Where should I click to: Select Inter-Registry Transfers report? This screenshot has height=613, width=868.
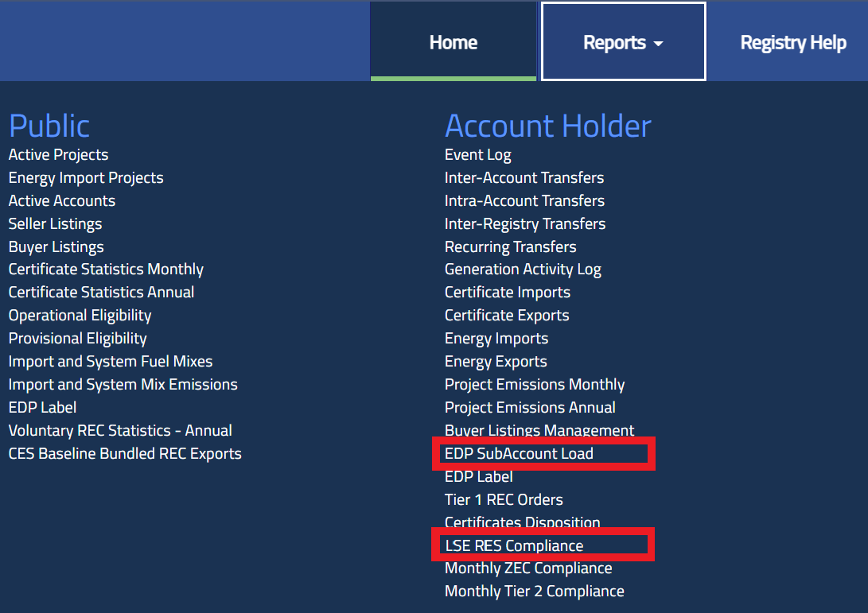pos(525,224)
